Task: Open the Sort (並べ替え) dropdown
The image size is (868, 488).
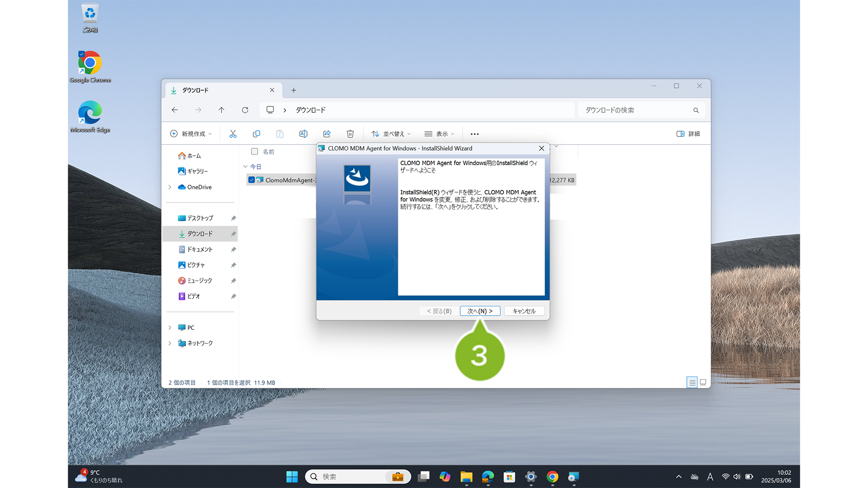Action: (x=391, y=134)
